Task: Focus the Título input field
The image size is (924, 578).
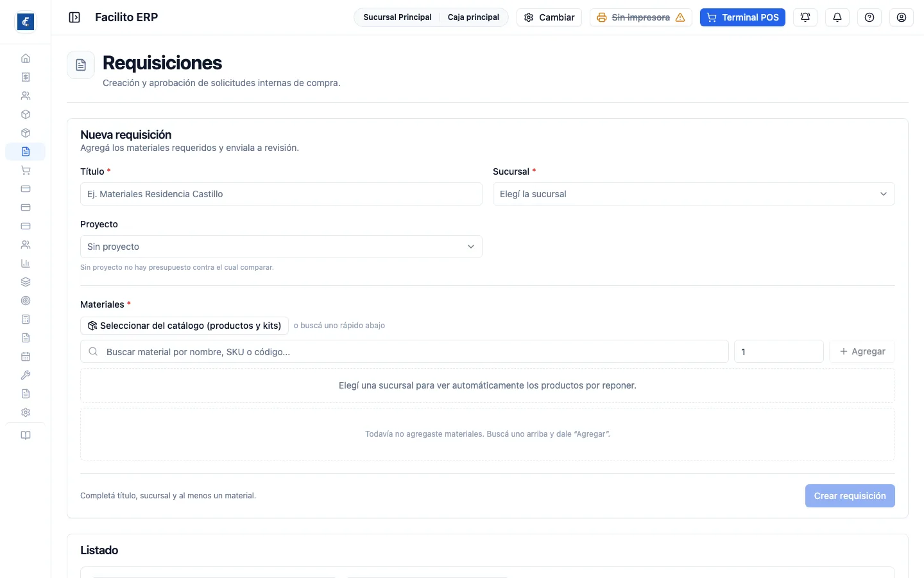Action: click(x=281, y=194)
